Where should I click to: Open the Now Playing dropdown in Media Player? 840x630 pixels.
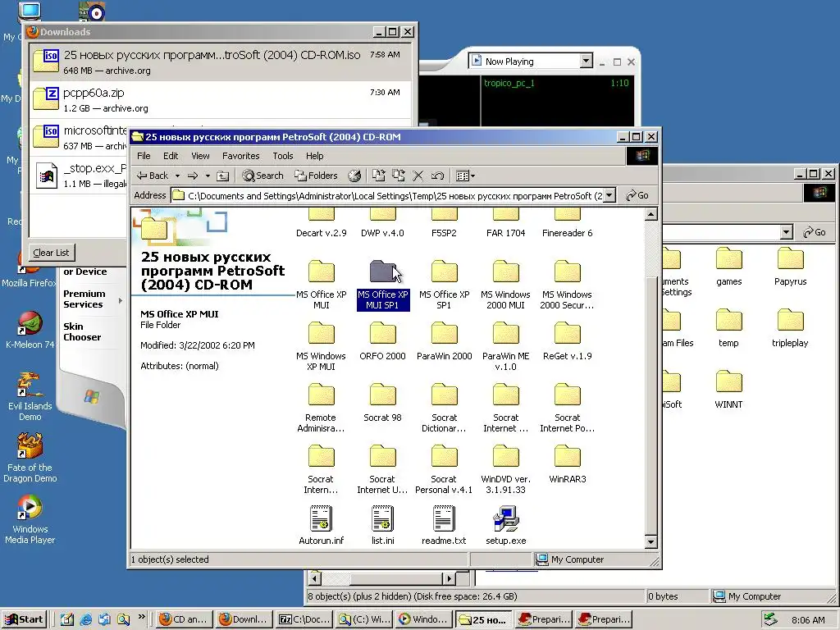(x=586, y=61)
